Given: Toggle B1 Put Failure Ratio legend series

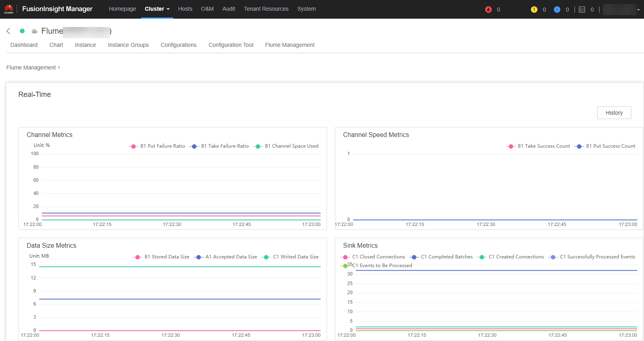Looking at the screenshot, I should 157,146.
